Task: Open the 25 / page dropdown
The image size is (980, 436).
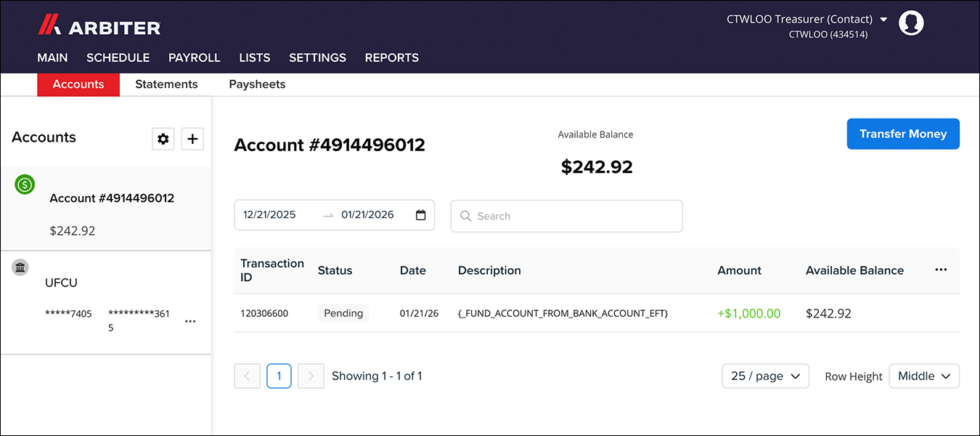Action: tap(765, 376)
